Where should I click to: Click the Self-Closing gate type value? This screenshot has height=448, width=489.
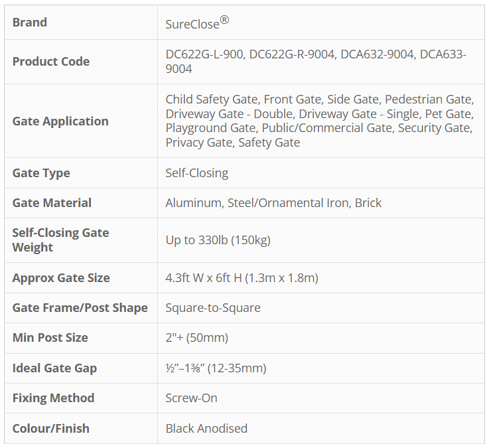click(x=196, y=173)
